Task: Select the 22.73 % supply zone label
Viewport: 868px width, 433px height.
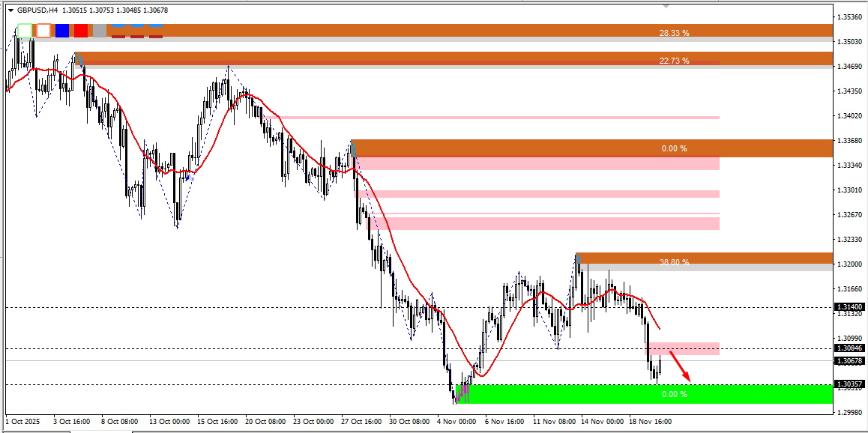Action: coord(675,61)
